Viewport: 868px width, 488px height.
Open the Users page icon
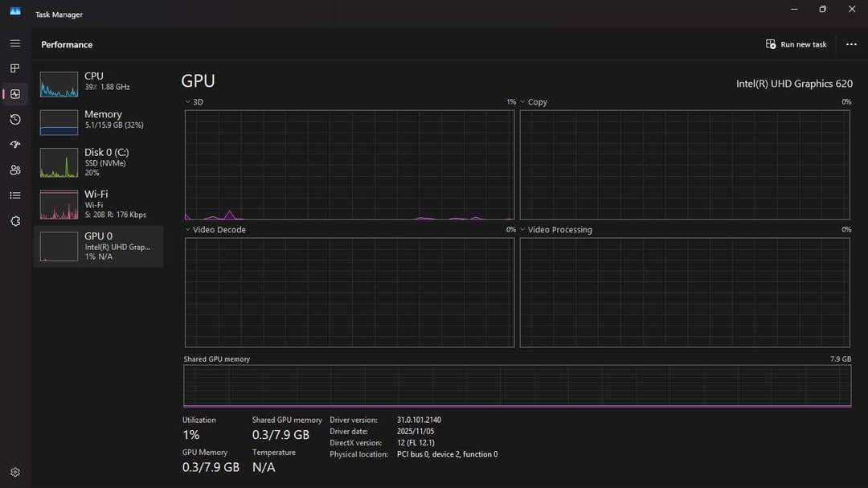[x=15, y=170]
